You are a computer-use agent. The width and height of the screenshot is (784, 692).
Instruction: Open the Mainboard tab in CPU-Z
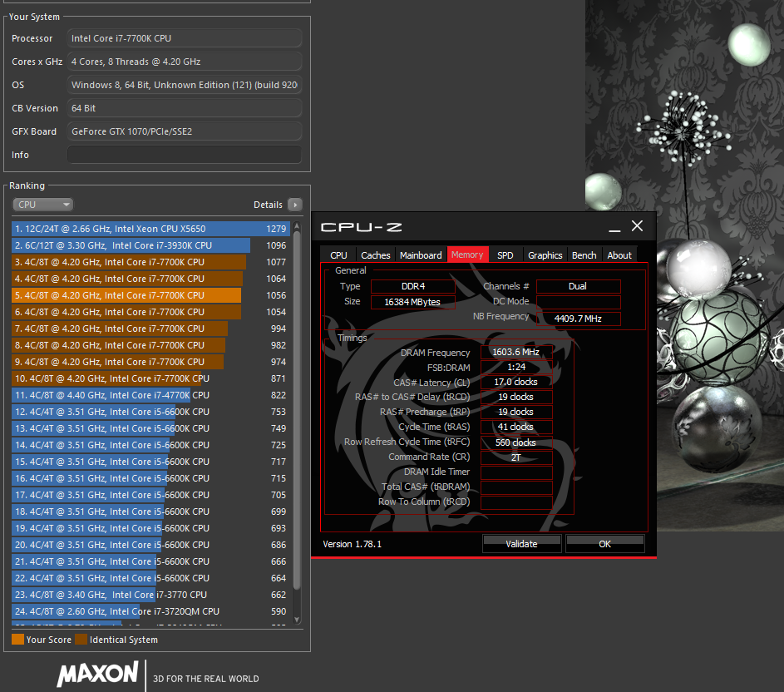click(x=421, y=255)
